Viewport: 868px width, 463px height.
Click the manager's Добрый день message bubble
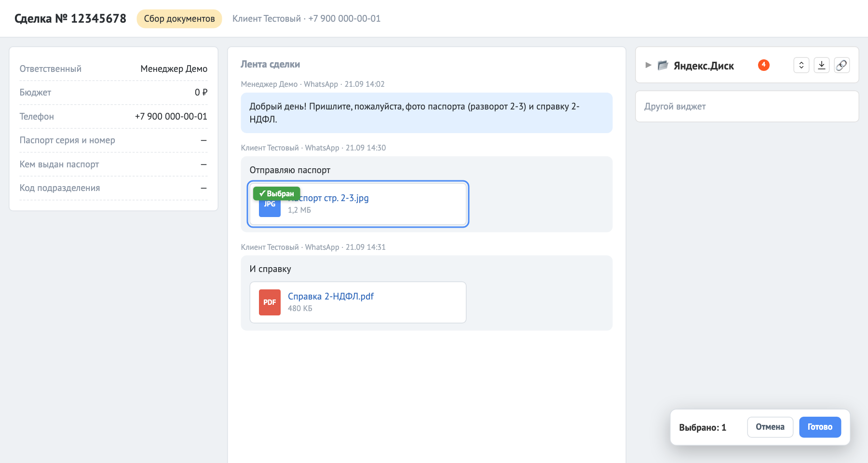click(427, 113)
